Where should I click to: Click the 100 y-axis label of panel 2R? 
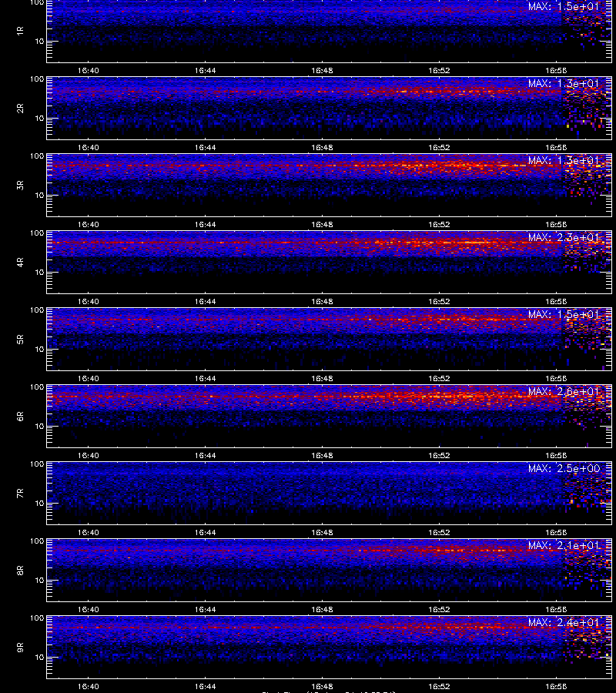pyautogui.click(x=37, y=79)
